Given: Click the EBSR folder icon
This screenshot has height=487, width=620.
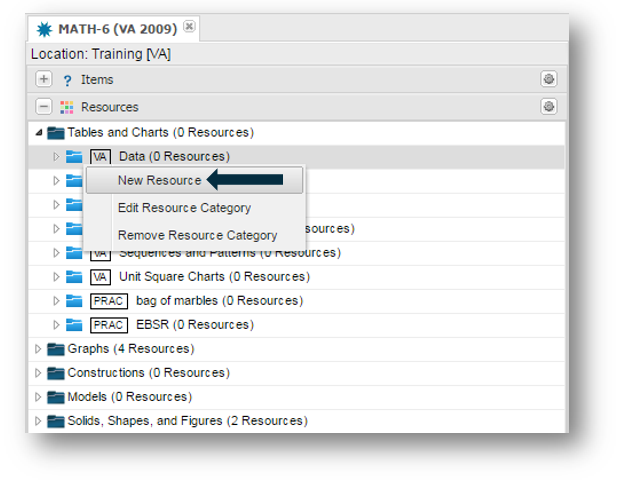Looking at the screenshot, I should [x=74, y=325].
